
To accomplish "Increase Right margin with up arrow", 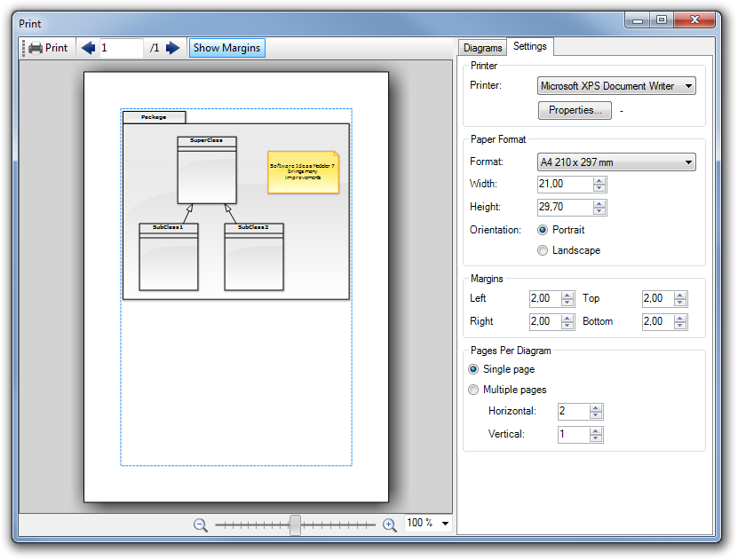I will 567,319.
